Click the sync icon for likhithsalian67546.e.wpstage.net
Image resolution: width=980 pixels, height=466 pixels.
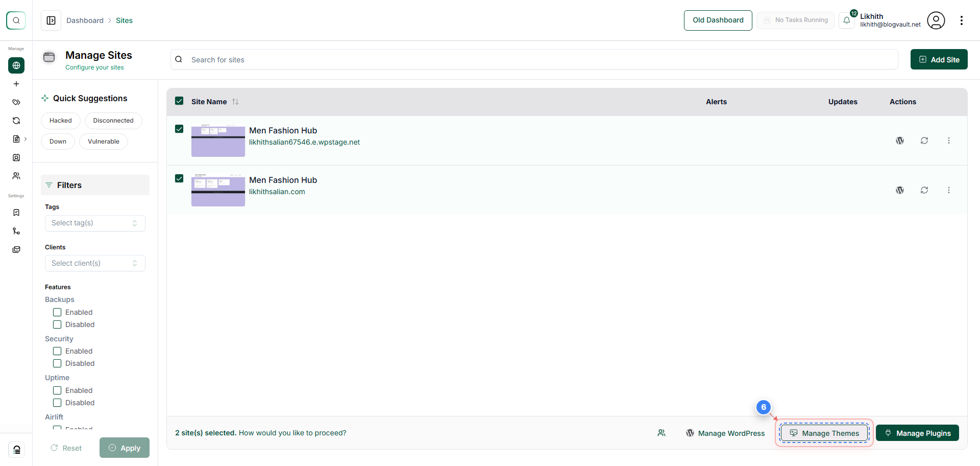[924, 140]
